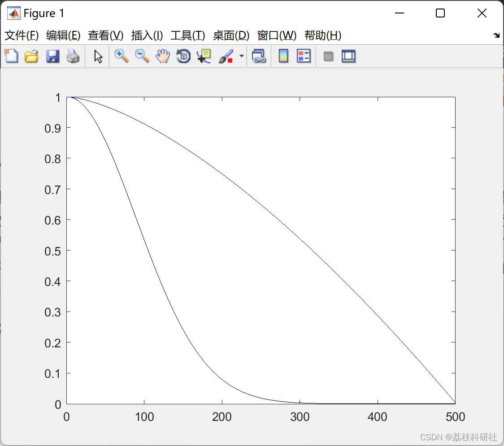Insert a colorbar using the toolbar icon
This screenshot has width=504, height=446.
(283, 56)
